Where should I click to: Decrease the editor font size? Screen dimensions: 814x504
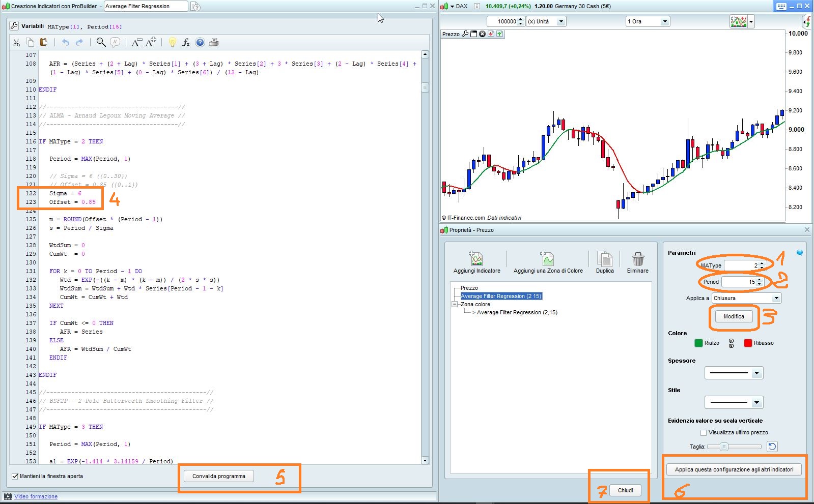click(x=136, y=43)
